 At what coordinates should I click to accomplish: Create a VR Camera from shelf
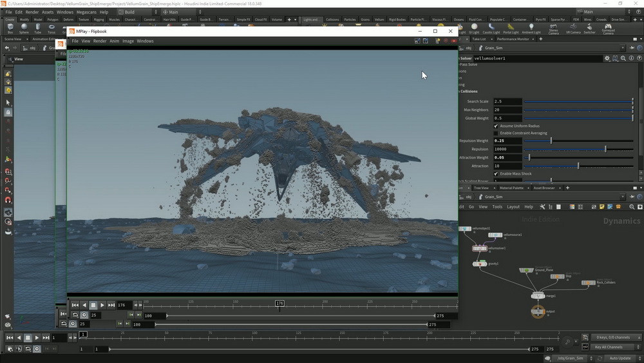point(573,29)
